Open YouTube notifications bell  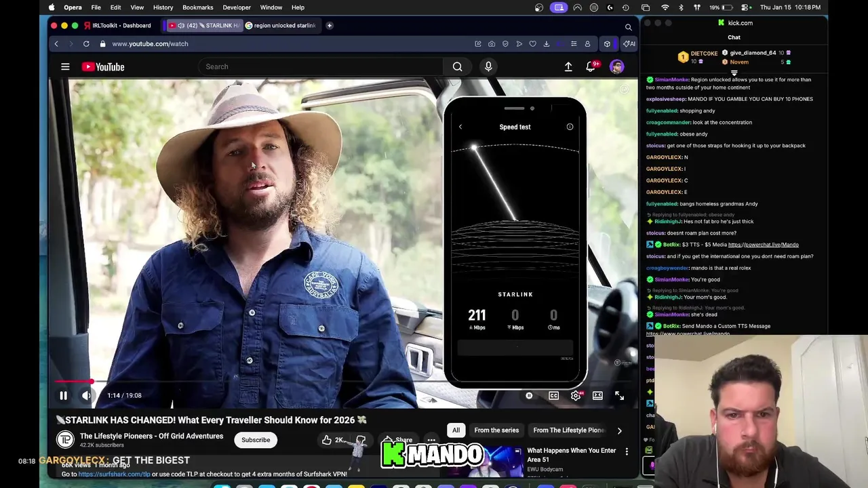(591, 66)
